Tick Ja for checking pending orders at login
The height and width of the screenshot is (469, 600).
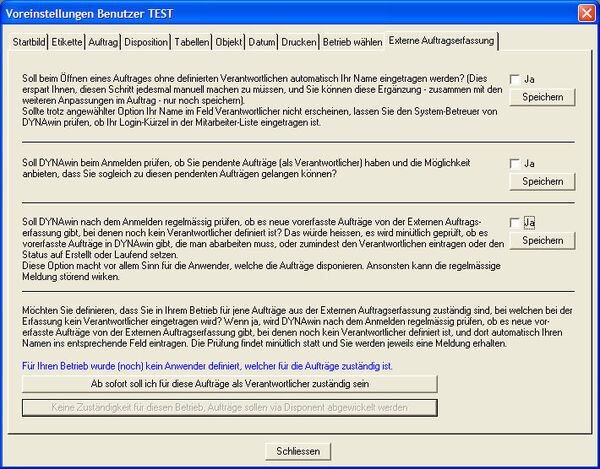[x=514, y=163]
